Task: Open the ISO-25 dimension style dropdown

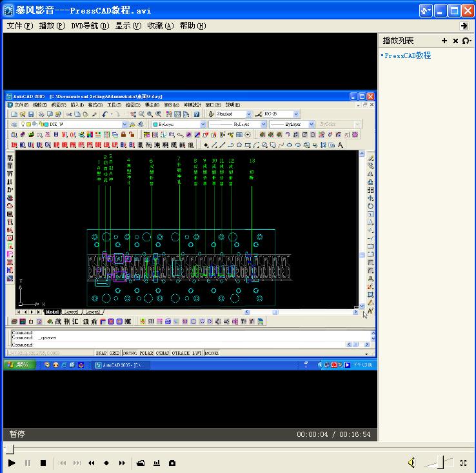Action: point(296,114)
